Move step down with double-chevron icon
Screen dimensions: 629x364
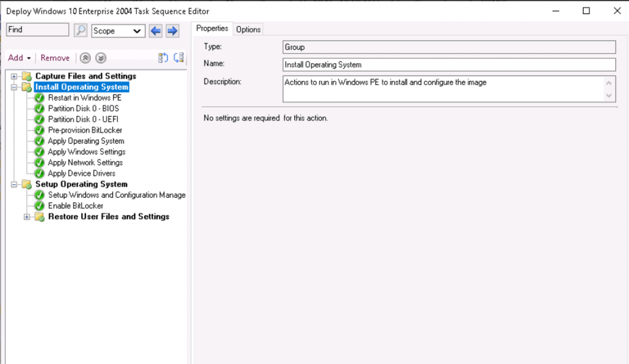coord(101,58)
